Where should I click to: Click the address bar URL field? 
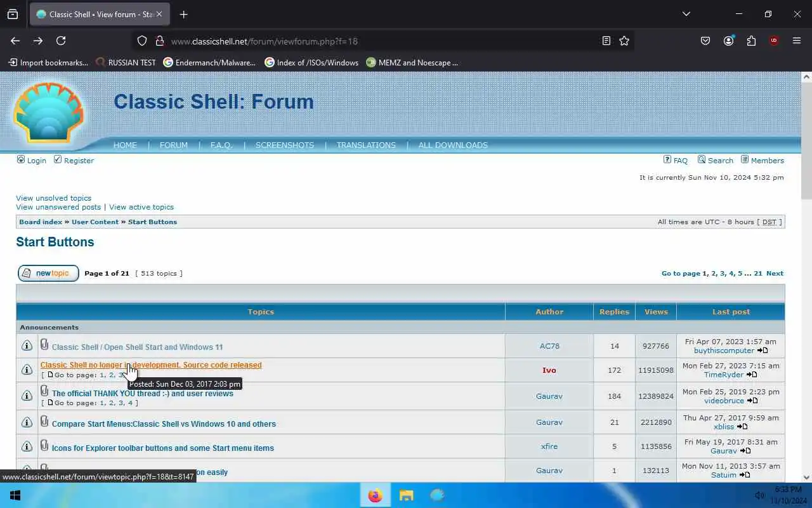(x=381, y=41)
